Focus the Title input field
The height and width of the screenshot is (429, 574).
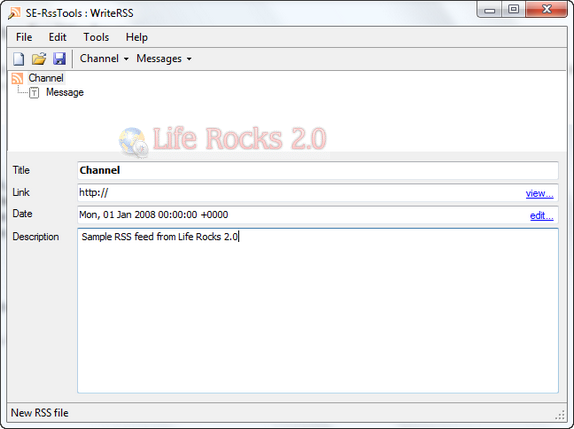point(318,171)
